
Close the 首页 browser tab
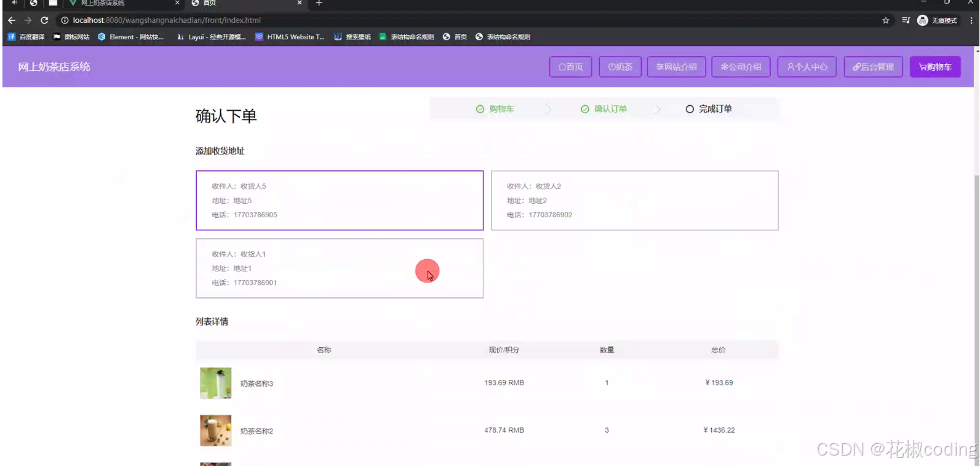300,3
